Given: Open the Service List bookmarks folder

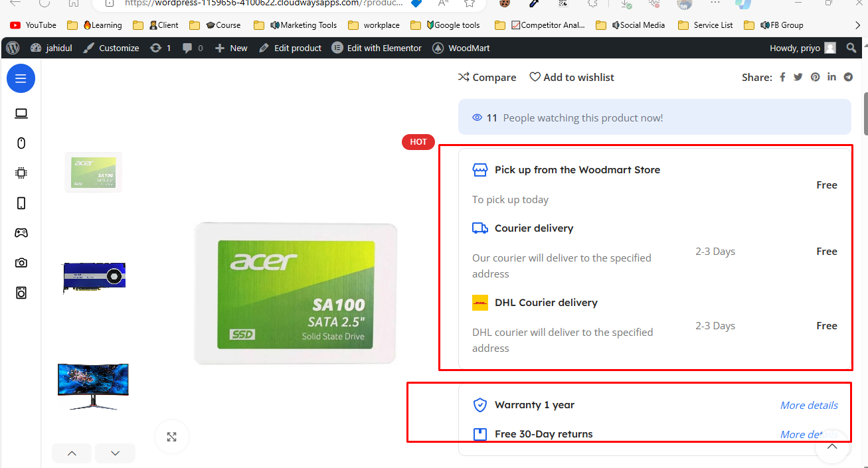Looking at the screenshot, I should coord(706,25).
